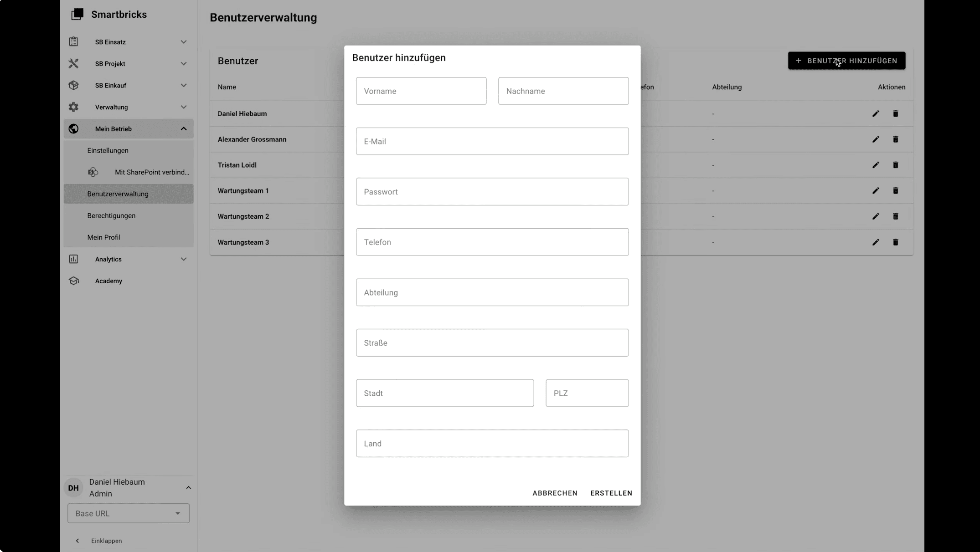Screen dimensions: 980x552
Task: Open Berechtigungen in the sidebar
Action: click(111, 216)
